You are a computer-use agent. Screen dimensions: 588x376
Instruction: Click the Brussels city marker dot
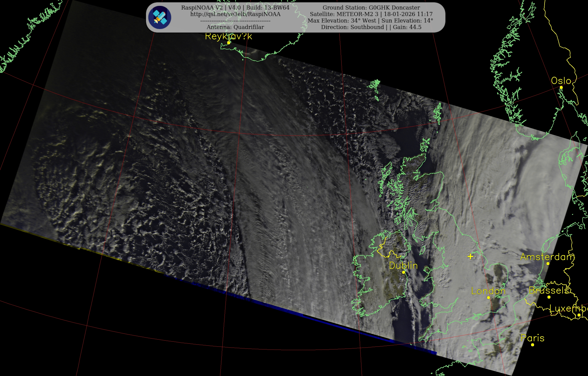point(549,297)
